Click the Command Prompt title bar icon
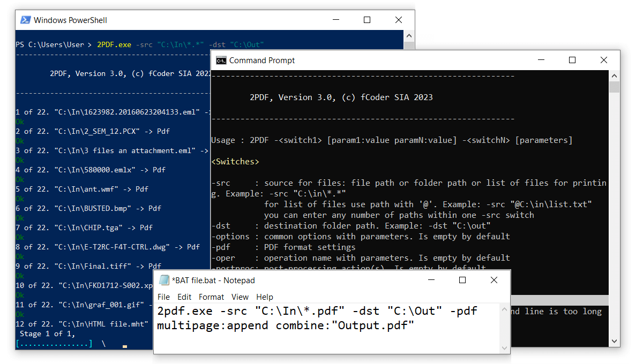This screenshot has height=364, width=643. click(221, 60)
